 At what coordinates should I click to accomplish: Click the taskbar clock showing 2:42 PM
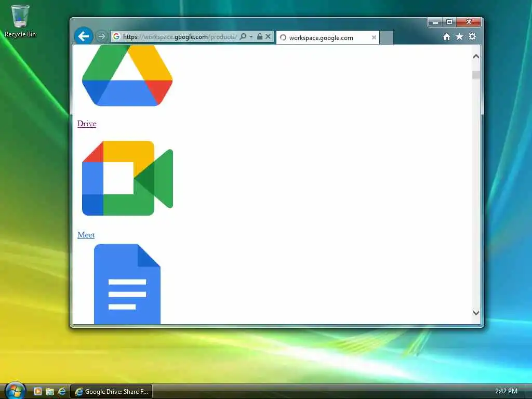pos(506,391)
